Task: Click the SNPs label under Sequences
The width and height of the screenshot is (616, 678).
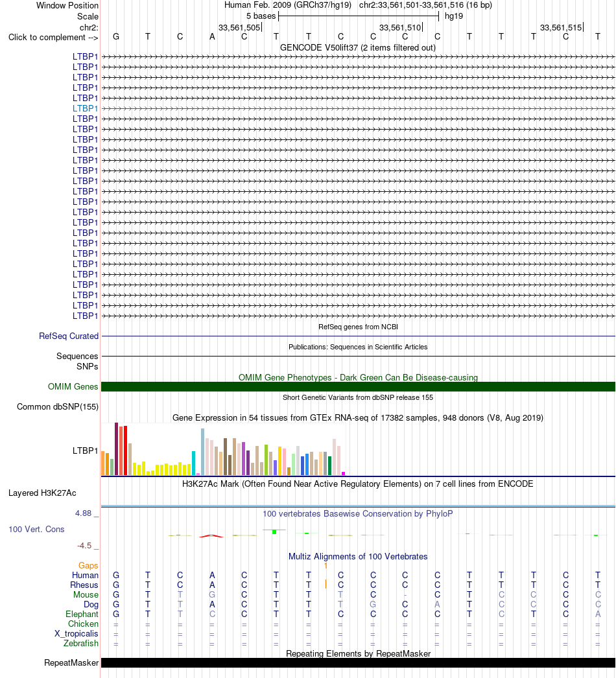Action: (88, 366)
